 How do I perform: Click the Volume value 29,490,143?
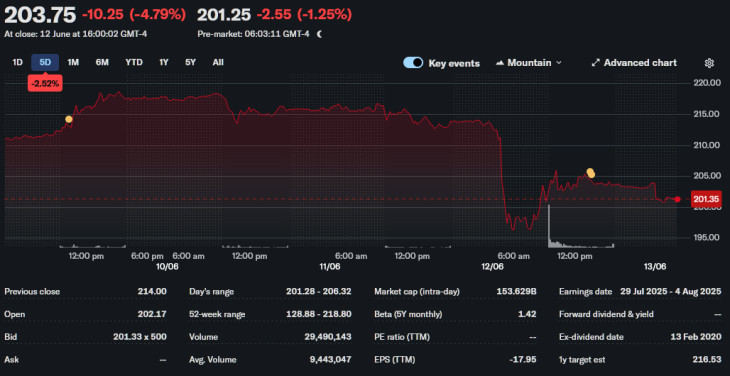tap(329, 337)
